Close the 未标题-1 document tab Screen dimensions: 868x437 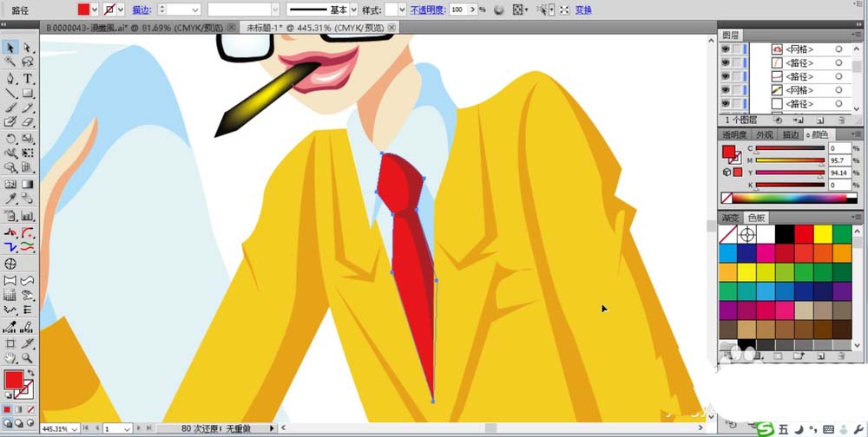[392, 27]
